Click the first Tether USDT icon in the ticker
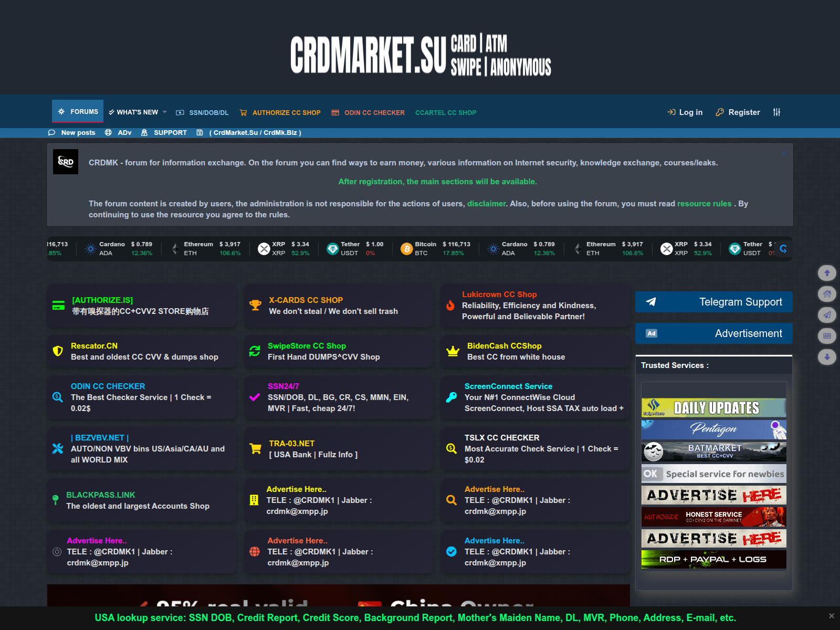840x630 pixels. tap(332, 249)
